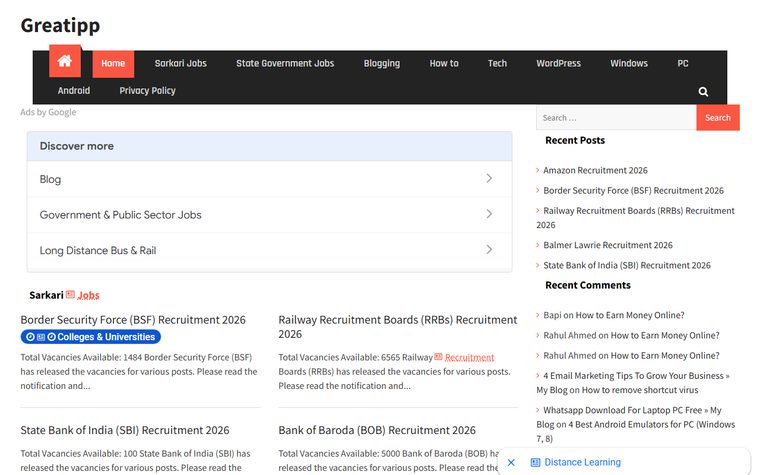Viewport: 760px width, 475px height.
Task: Open the How to menu item
Action: coord(443,63)
